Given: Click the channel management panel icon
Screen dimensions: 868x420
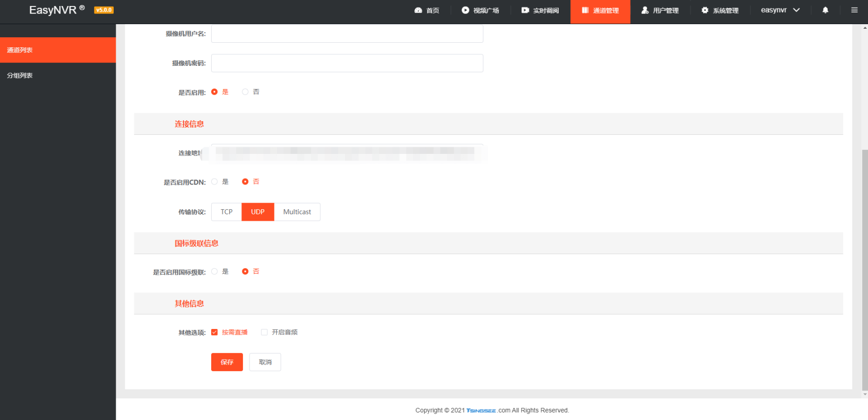Looking at the screenshot, I should 585,10.
